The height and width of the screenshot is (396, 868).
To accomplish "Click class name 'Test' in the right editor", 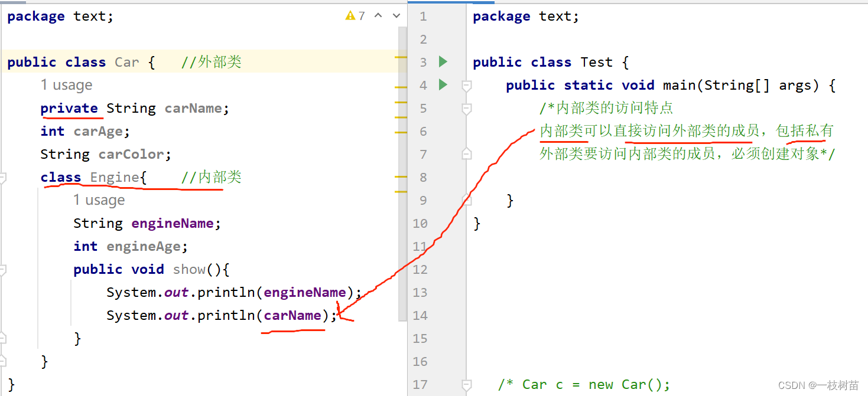I will point(597,63).
